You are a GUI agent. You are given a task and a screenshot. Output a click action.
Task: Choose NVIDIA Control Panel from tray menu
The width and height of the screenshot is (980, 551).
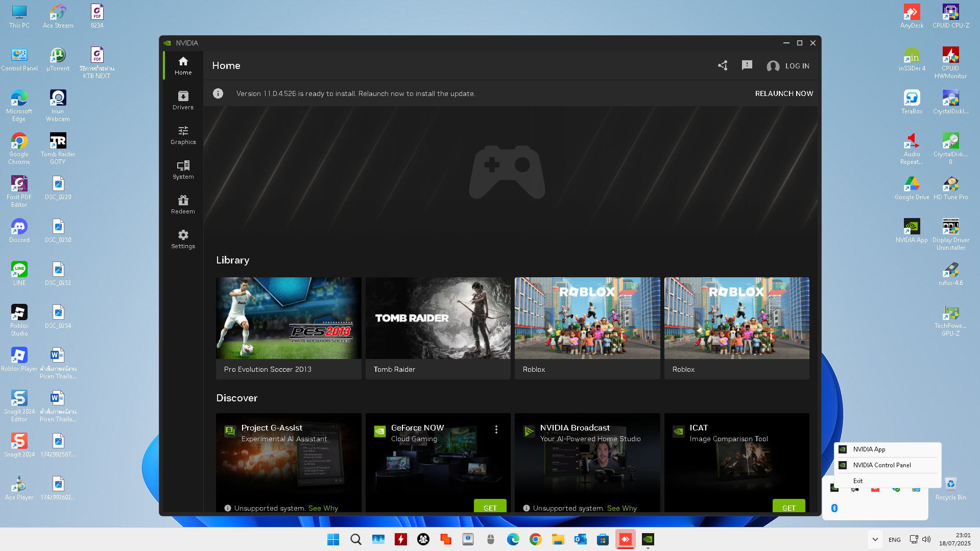[x=881, y=465]
